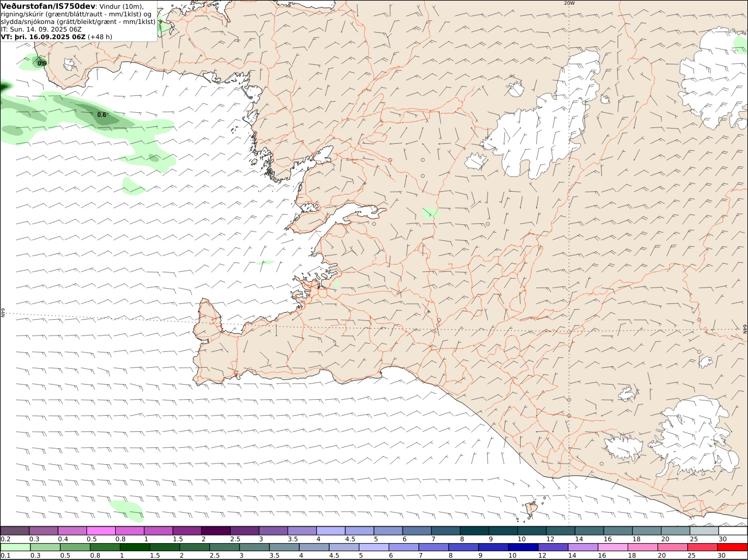This screenshot has width=748, height=560.
Task: Pick the bright red swatch at 30 in lower legend
Action: pyautogui.click(x=733, y=548)
